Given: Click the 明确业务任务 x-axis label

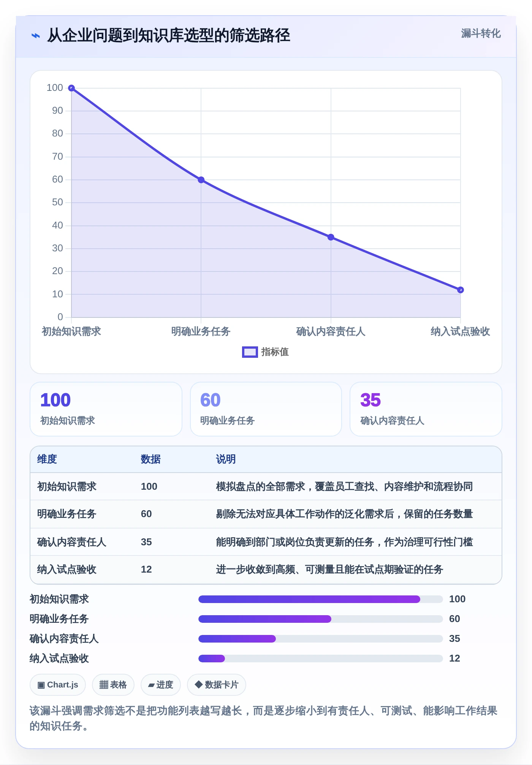Looking at the screenshot, I should coord(201,332).
